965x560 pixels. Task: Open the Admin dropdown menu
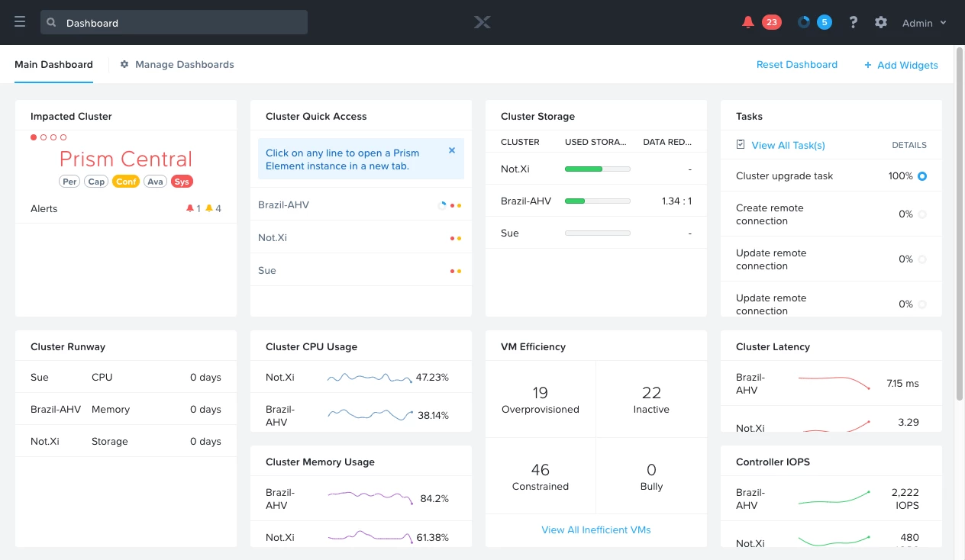coord(923,22)
